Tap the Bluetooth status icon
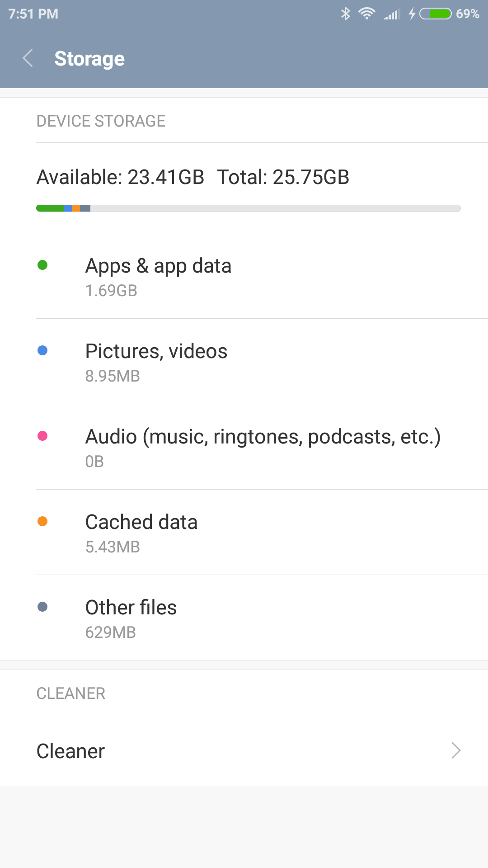The height and width of the screenshot is (868, 488). (346, 14)
